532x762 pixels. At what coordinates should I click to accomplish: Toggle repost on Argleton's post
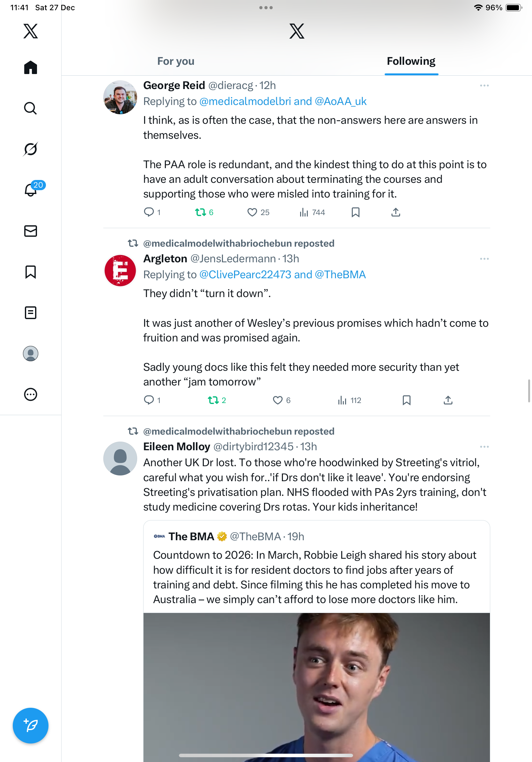213,400
